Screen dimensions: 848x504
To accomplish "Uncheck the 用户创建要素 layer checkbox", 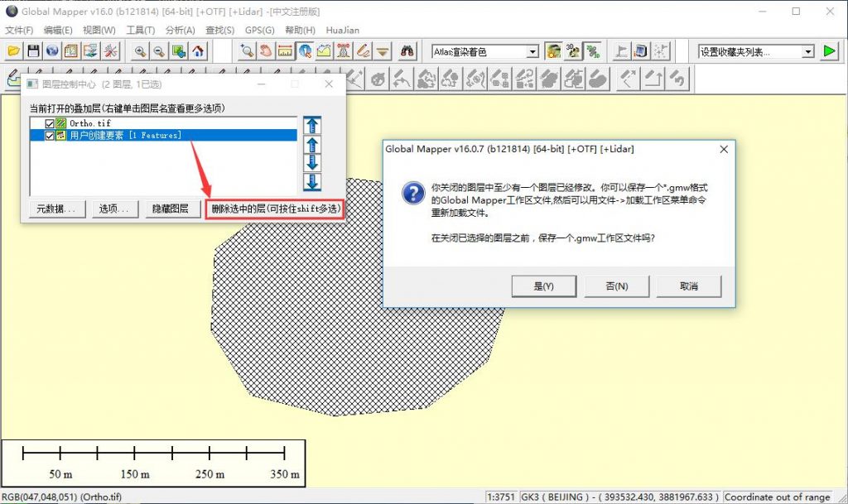I will point(49,136).
